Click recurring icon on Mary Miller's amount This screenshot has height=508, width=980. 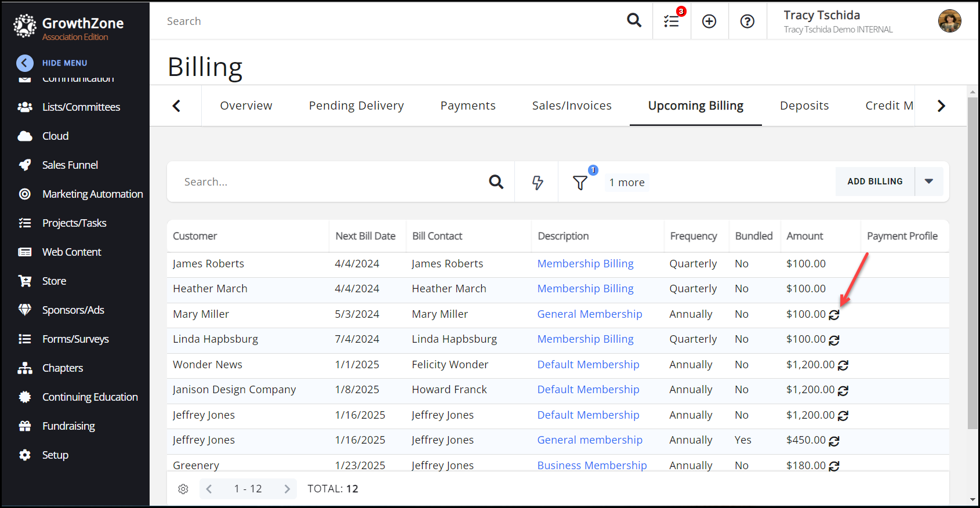(834, 315)
